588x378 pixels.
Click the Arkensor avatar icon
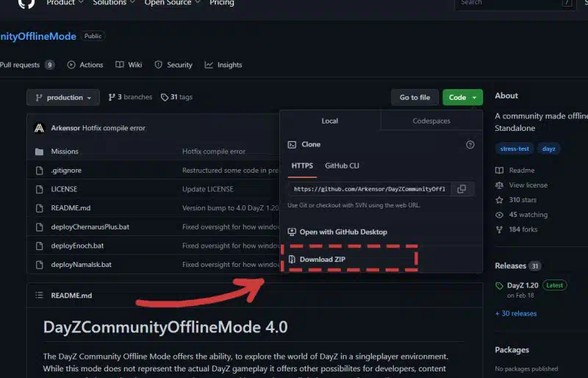[x=40, y=128]
